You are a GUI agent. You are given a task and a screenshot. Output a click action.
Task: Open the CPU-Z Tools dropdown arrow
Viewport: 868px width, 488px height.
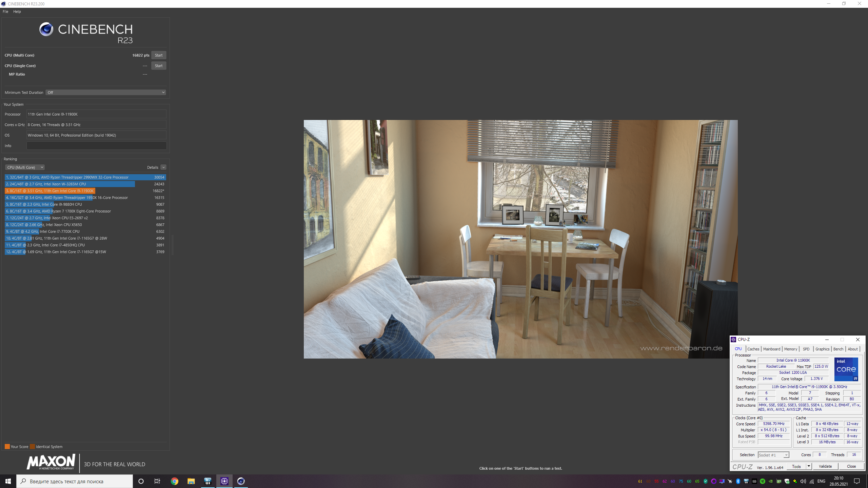point(809,466)
